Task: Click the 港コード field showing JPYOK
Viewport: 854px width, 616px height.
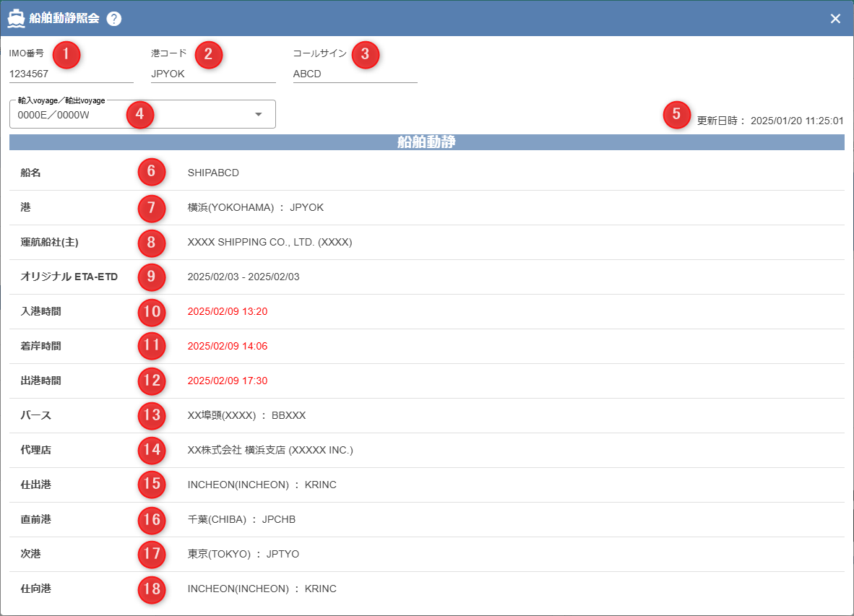Action: (212, 74)
